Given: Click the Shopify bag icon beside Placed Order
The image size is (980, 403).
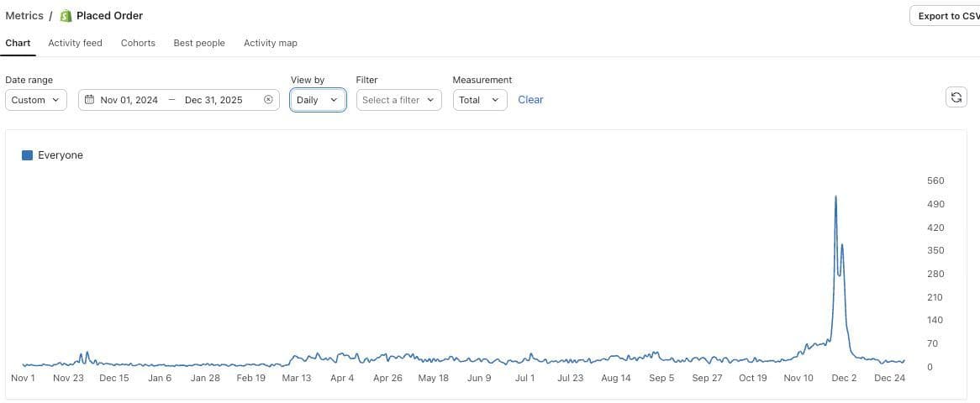Looking at the screenshot, I should click(66, 16).
